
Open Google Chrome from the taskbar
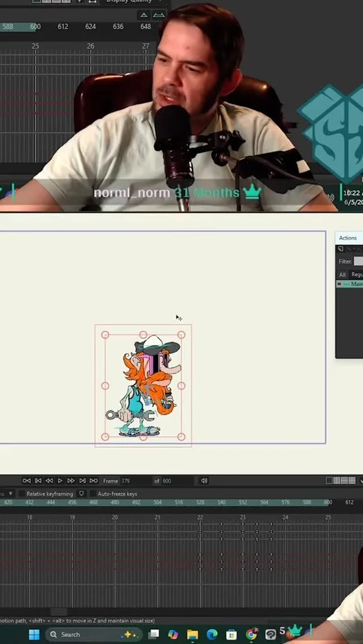click(x=251, y=634)
